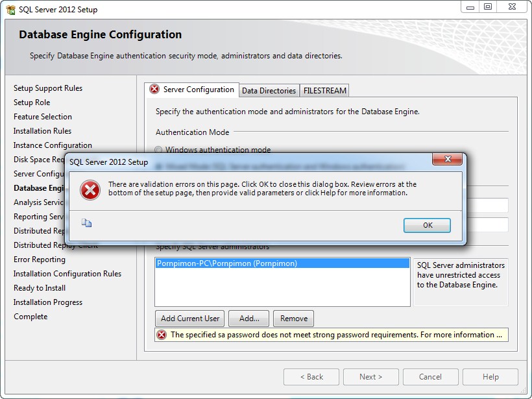Open Help for setup page
The image size is (532, 399).
coord(490,377)
